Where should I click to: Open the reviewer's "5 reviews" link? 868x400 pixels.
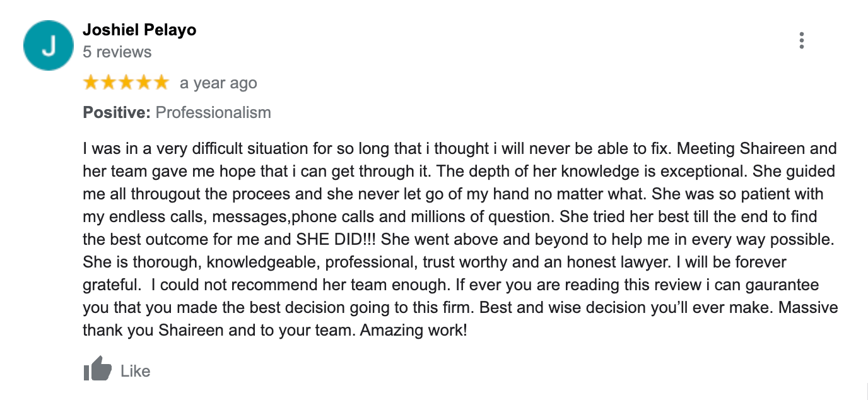click(x=117, y=52)
